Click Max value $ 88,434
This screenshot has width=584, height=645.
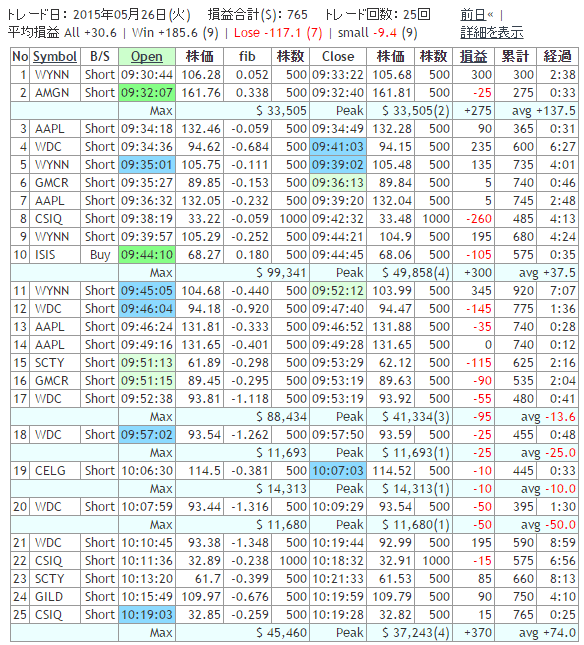click(281, 417)
